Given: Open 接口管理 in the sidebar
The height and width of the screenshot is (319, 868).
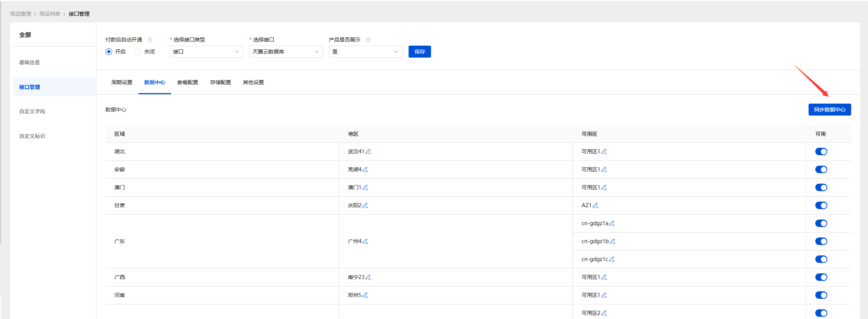Looking at the screenshot, I should (x=54, y=87).
